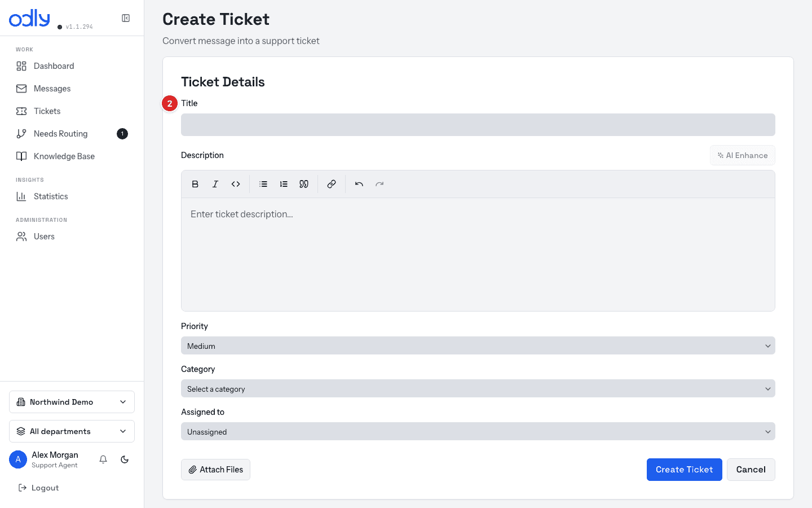812x508 pixels.
Task: Log out of the account
Action: [x=39, y=488]
